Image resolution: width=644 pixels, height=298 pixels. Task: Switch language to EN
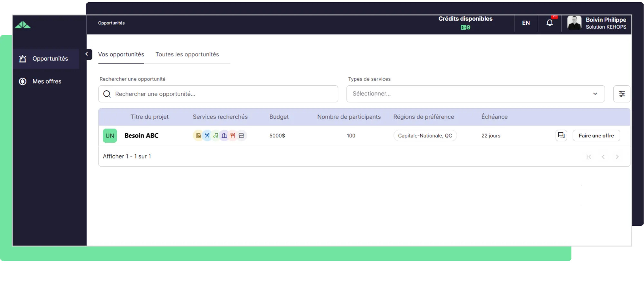[x=526, y=23]
